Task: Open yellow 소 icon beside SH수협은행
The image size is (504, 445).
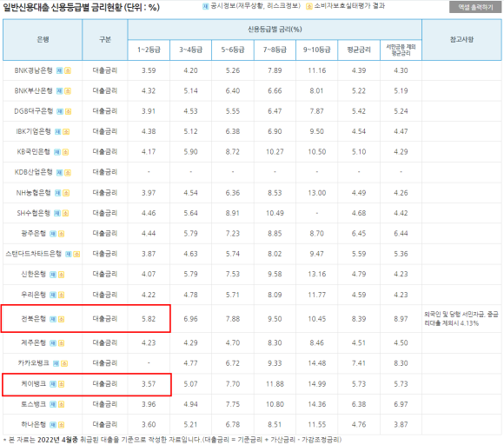Action: 65,213
